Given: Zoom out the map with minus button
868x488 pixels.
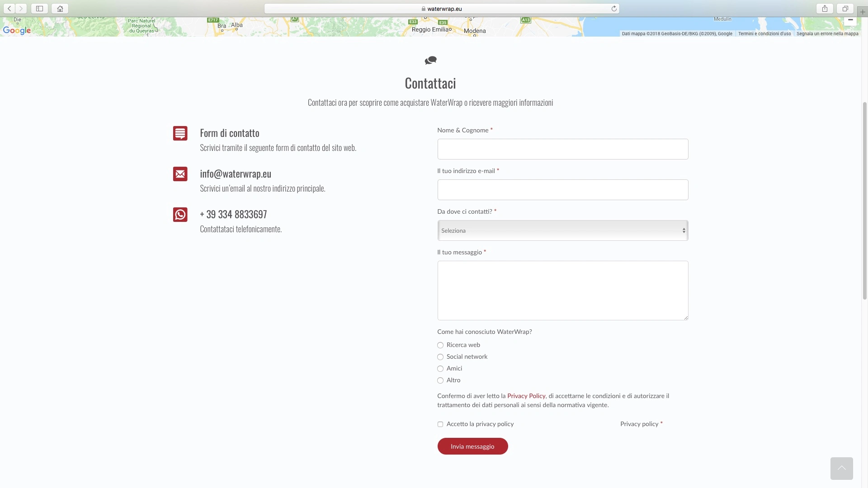Looking at the screenshot, I should [850, 20].
